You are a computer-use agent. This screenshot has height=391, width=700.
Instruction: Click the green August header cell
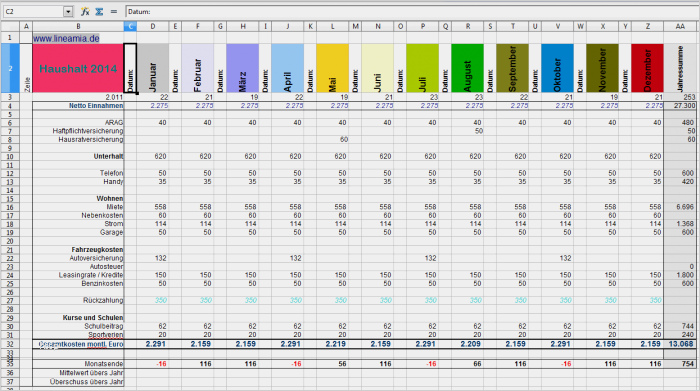(467, 68)
